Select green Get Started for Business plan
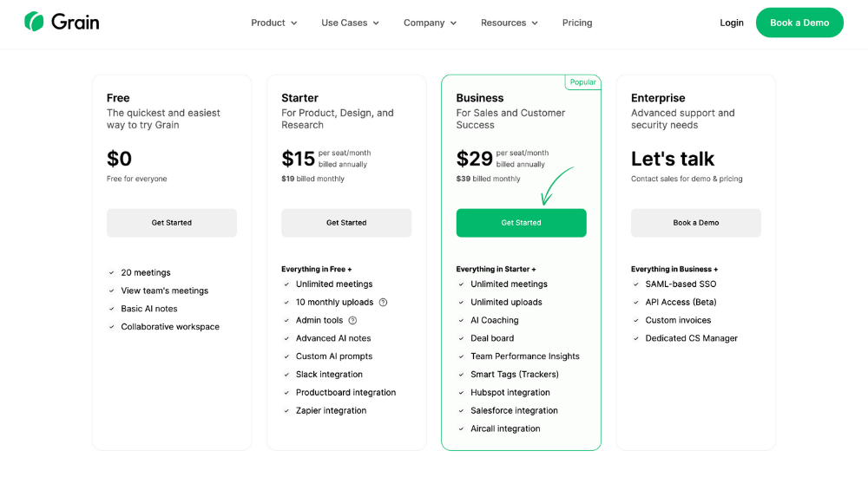 pos(521,223)
